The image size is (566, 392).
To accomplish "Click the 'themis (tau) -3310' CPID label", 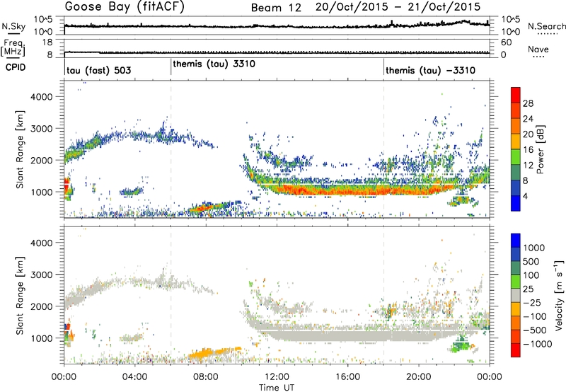I will (x=430, y=70).
